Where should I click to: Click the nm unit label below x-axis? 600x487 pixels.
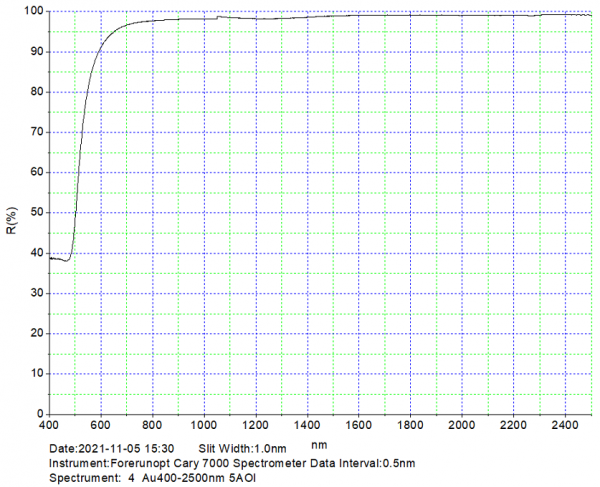point(319,445)
